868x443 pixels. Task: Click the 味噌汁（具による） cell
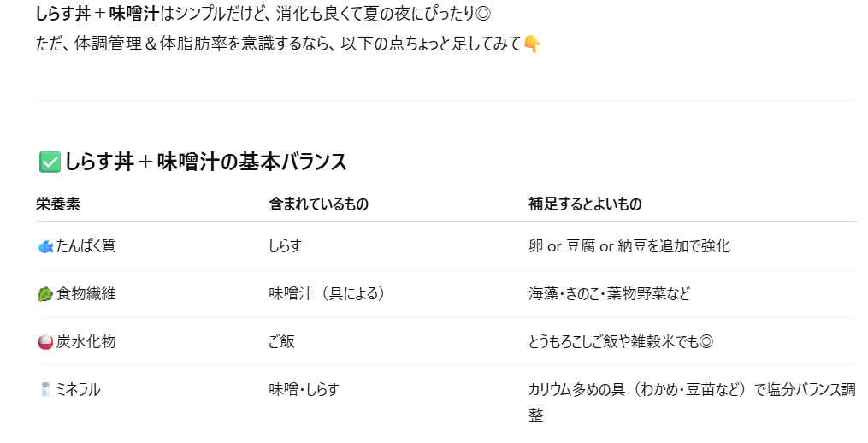coord(328,293)
